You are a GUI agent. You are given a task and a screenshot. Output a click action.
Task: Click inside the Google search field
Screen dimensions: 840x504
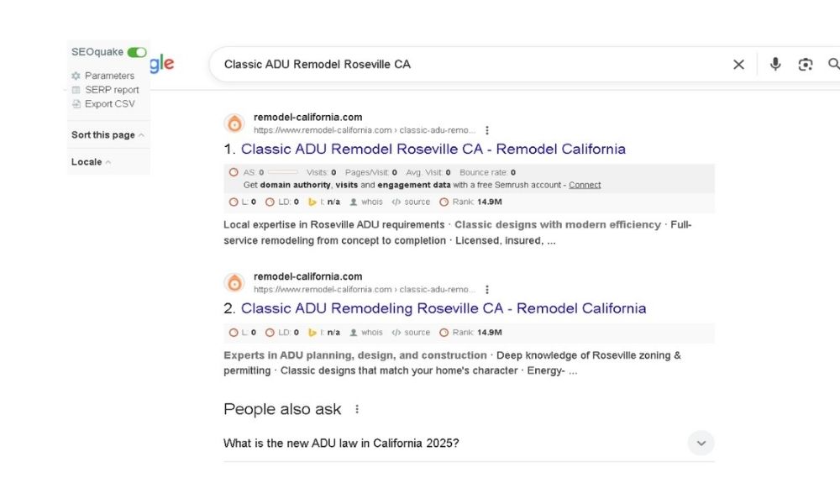point(470,65)
